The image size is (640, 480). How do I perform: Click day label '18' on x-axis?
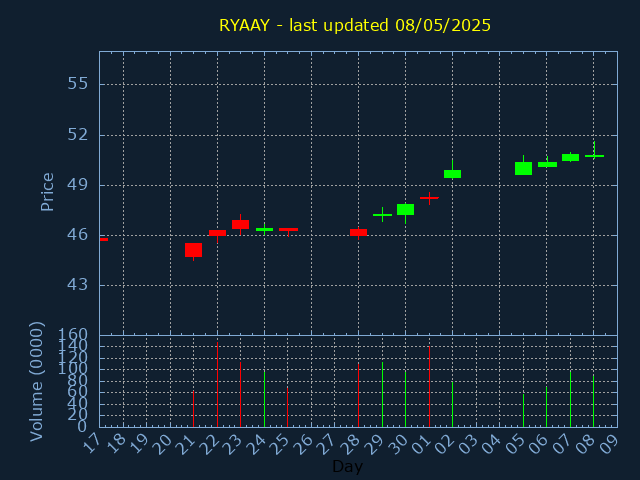116,443
